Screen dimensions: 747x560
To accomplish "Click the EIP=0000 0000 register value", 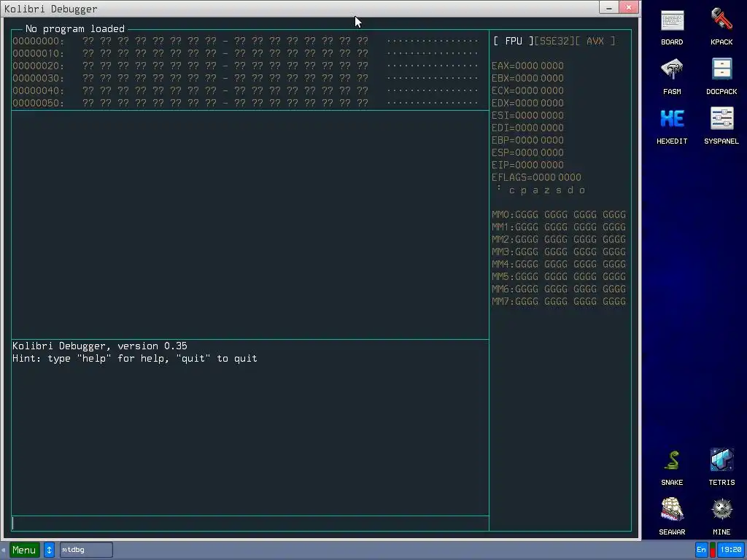I will tap(527, 165).
